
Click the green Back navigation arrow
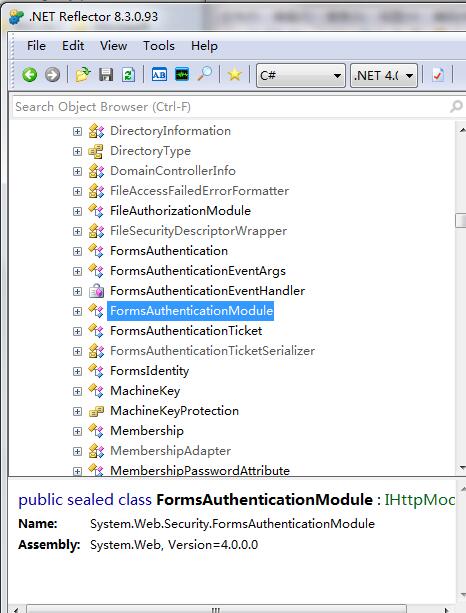(x=30, y=74)
